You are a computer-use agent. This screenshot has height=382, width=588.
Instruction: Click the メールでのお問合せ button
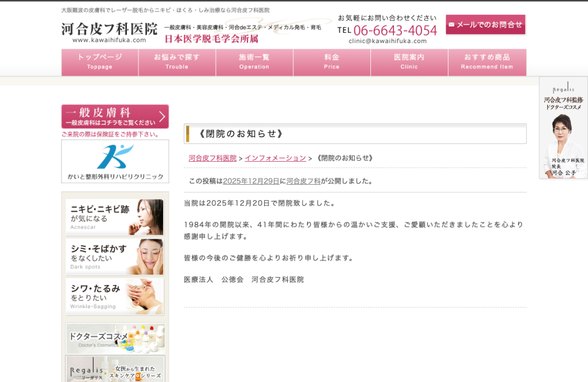pos(486,25)
